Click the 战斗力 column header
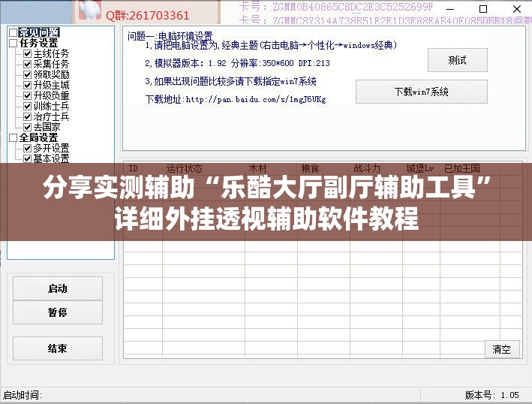This screenshot has height=404, width=532. click(376, 168)
